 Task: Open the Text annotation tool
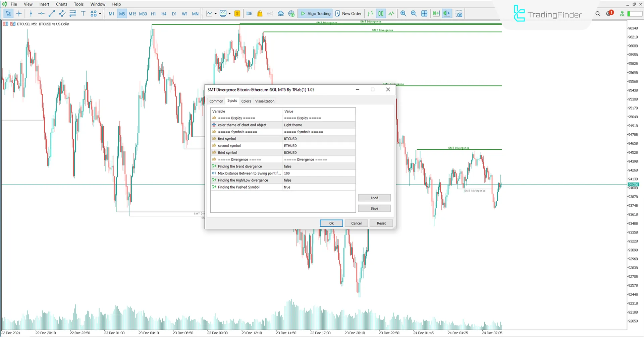[83, 13]
